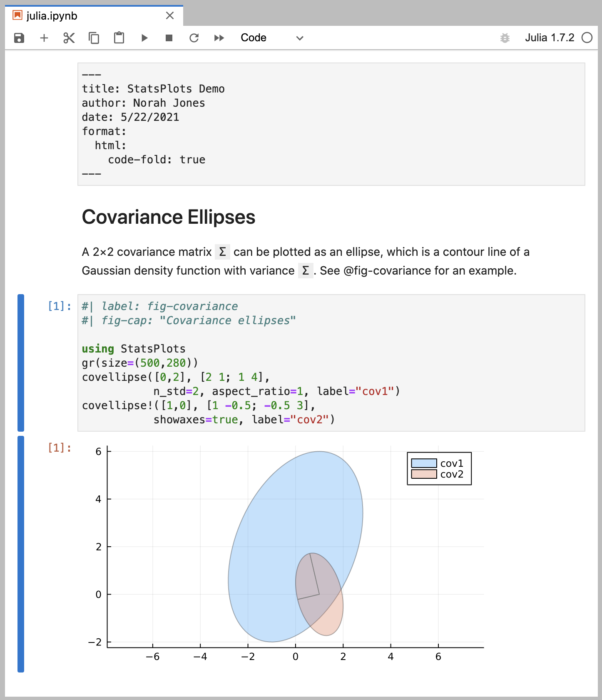Insert a new cell below
The height and width of the screenshot is (700, 602).
(x=44, y=37)
